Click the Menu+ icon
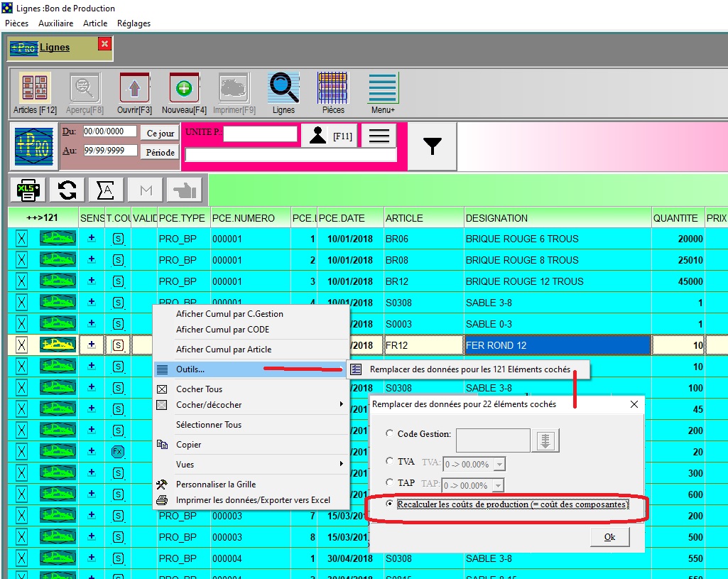 (x=383, y=89)
